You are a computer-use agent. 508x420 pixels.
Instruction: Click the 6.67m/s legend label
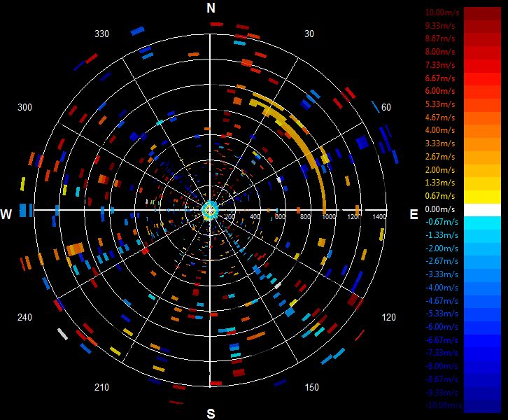coord(440,78)
